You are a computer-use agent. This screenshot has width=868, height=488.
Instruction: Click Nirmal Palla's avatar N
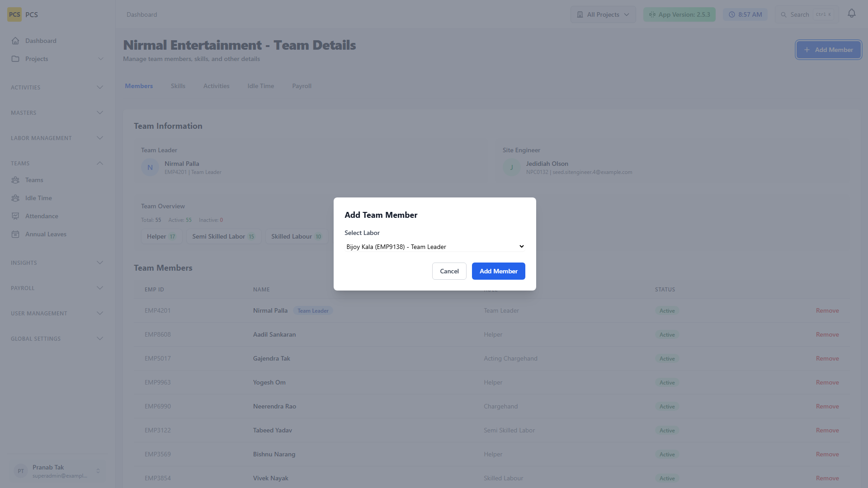click(150, 167)
